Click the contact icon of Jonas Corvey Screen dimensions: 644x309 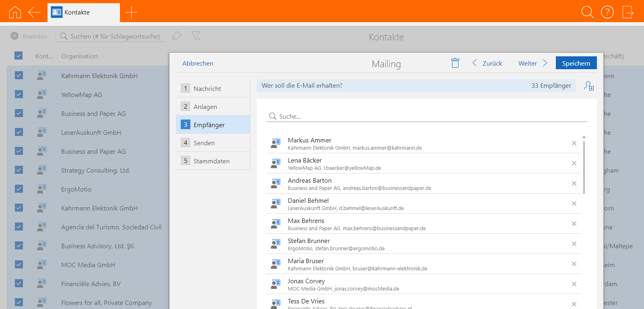click(x=275, y=284)
